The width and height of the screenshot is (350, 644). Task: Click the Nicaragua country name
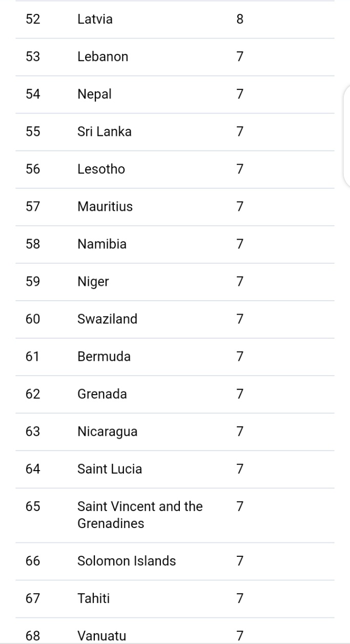tap(107, 432)
